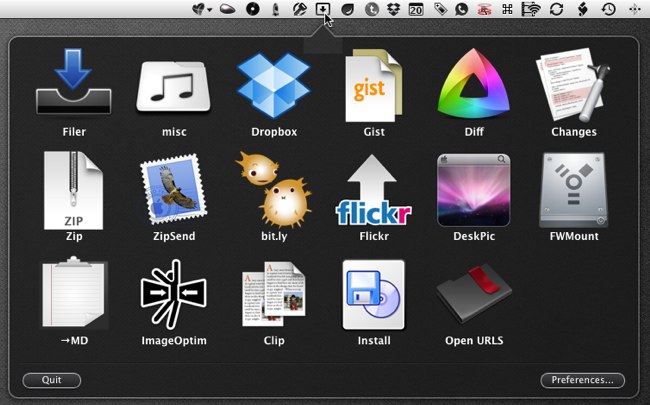The image size is (650, 405).
Task: Open the Open URLS folder action
Action: click(x=473, y=294)
